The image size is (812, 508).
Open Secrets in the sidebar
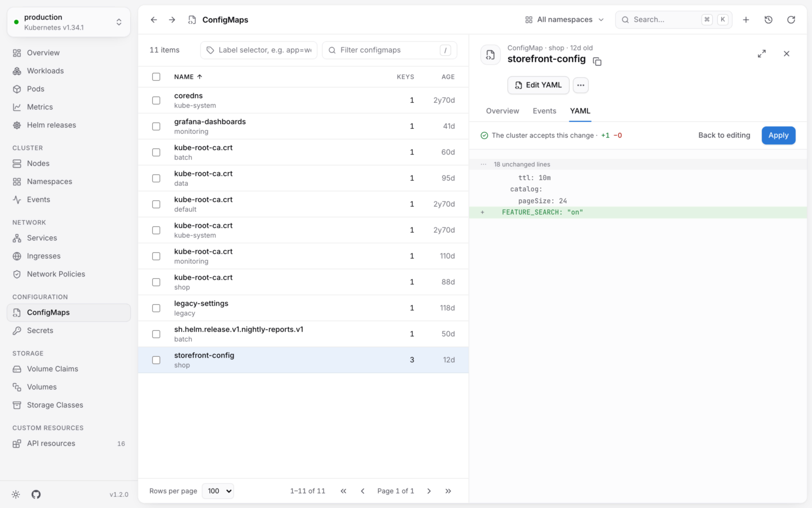point(69,331)
